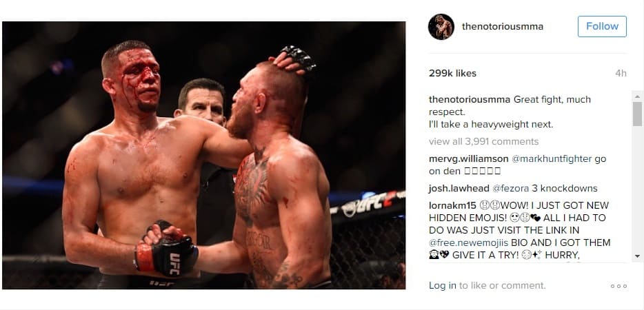Follow thenotoriousmma account
Viewport: 644px width, 310px height.
pyautogui.click(x=602, y=26)
